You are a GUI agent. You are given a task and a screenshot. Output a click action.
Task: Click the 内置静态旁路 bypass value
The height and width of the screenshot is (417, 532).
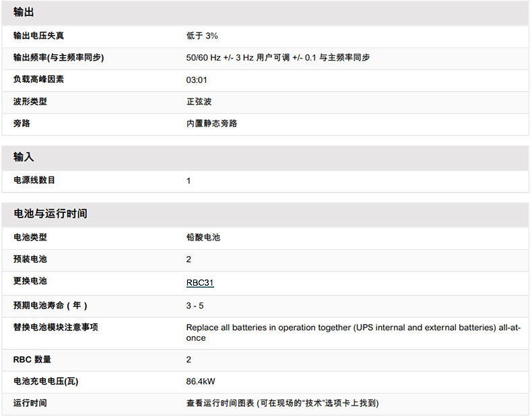211,124
